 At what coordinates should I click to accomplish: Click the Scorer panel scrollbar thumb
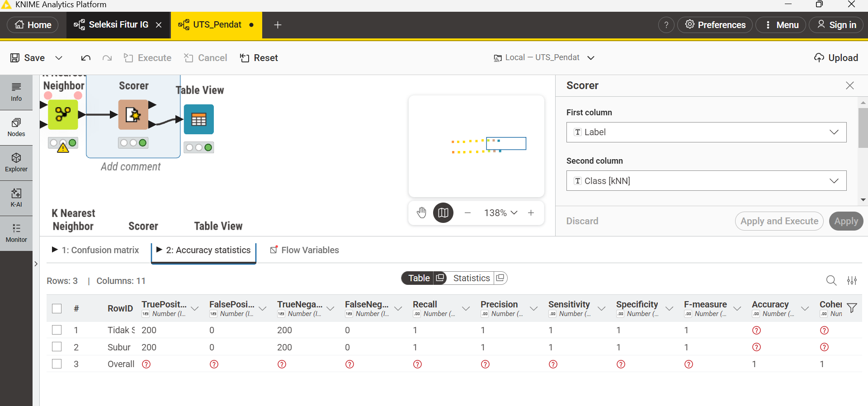coord(863,128)
